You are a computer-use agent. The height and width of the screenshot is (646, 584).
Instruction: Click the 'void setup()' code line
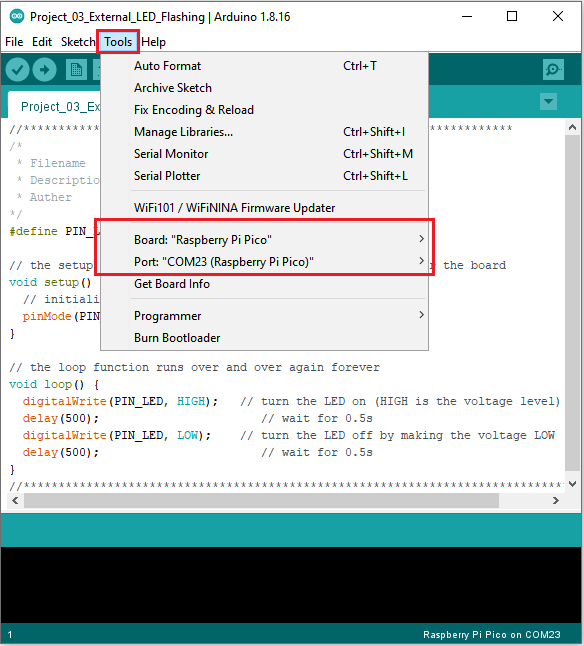tap(50, 282)
